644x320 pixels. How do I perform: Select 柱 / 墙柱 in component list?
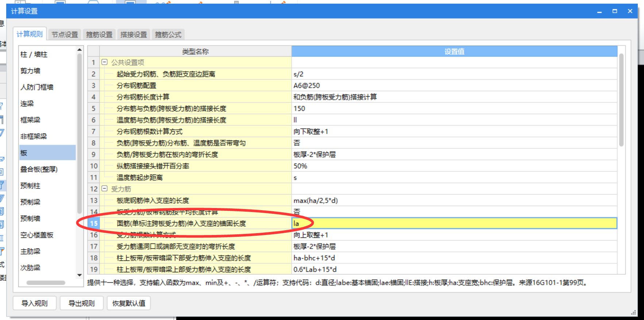click(47, 54)
